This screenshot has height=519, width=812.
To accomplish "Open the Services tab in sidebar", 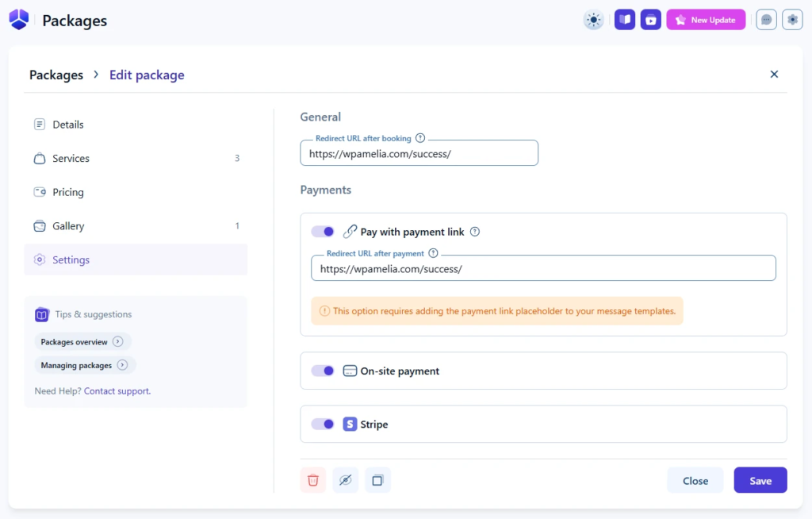I will 71,159.
